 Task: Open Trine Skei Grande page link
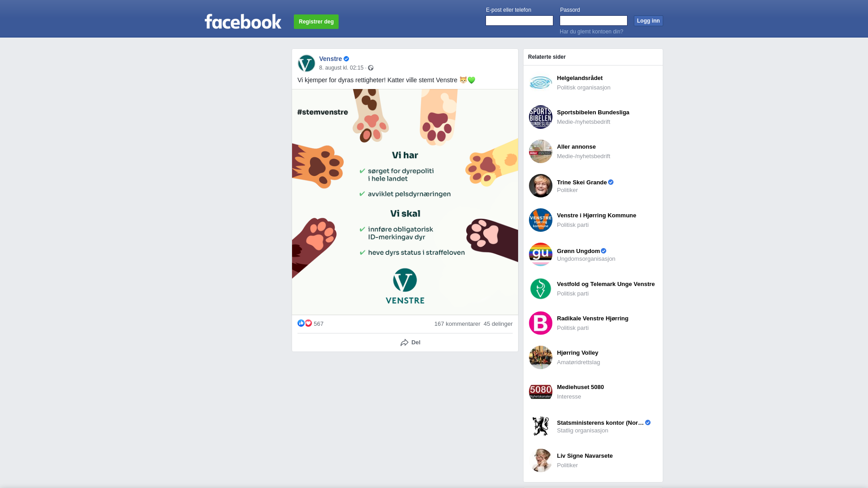[x=582, y=182]
